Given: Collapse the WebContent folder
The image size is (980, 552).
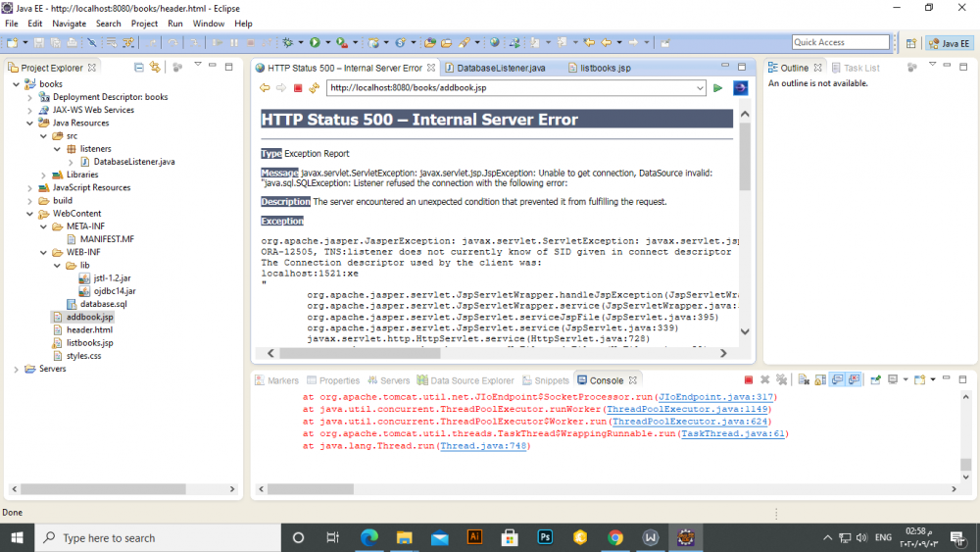Looking at the screenshot, I should pos(30,213).
